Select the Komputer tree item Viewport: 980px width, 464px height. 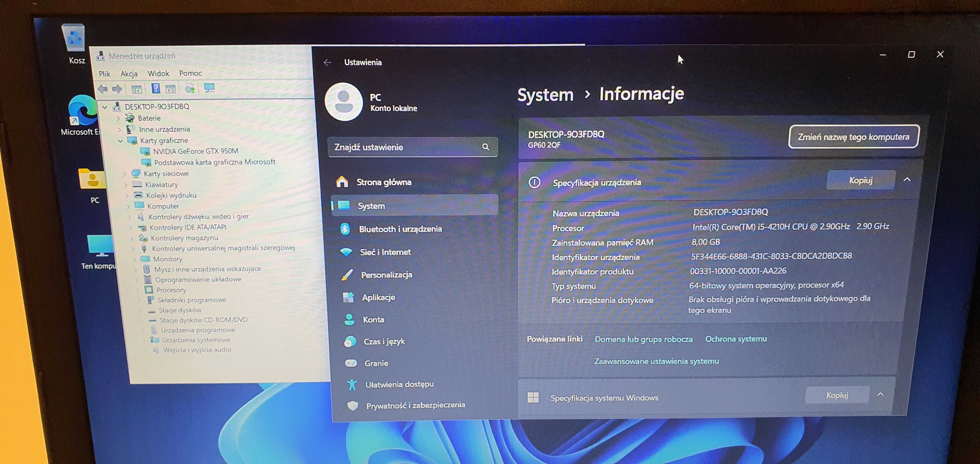(163, 206)
